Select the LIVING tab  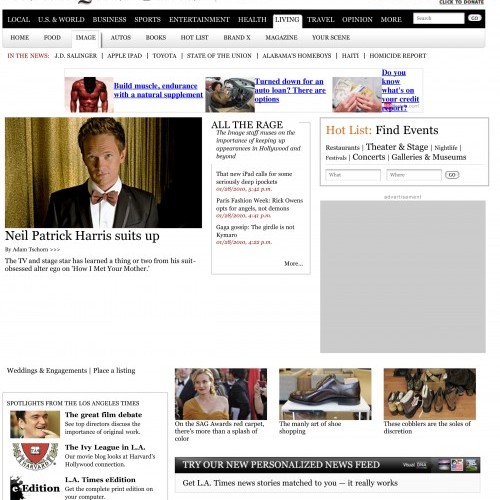[287, 20]
